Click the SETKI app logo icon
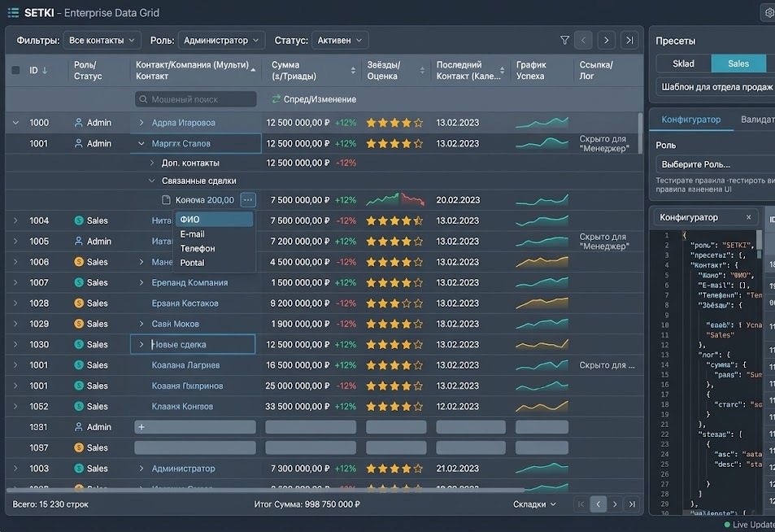775x532 pixels. pos(12,12)
